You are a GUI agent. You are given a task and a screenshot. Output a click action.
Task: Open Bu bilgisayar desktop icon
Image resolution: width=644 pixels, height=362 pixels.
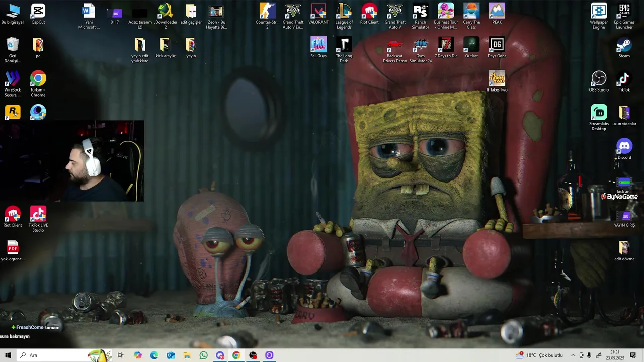coord(13,14)
